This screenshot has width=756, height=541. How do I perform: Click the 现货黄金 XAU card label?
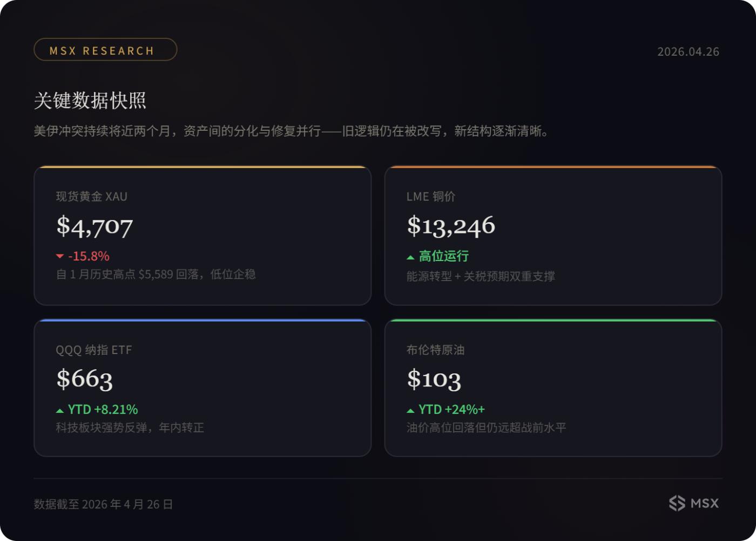click(92, 197)
